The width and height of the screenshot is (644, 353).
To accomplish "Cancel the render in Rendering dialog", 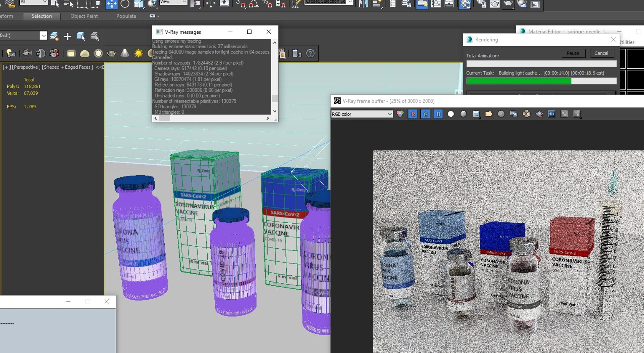I will point(601,53).
